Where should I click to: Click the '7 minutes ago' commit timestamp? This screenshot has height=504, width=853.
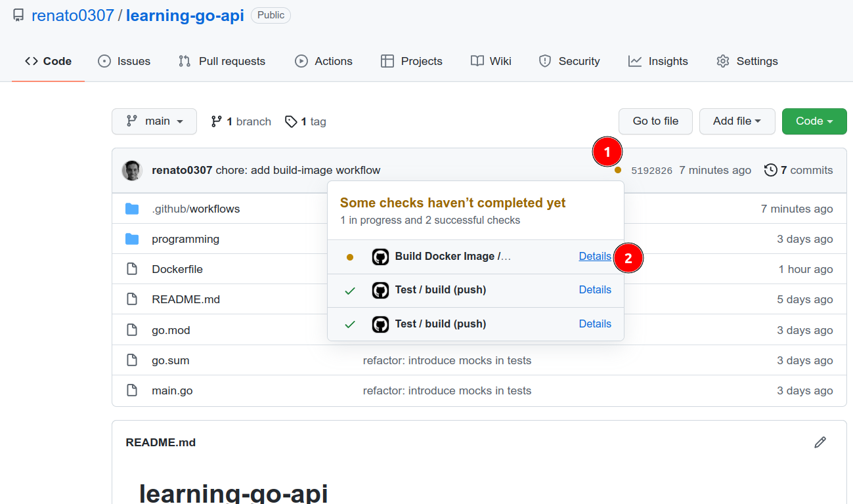[x=715, y=170]
